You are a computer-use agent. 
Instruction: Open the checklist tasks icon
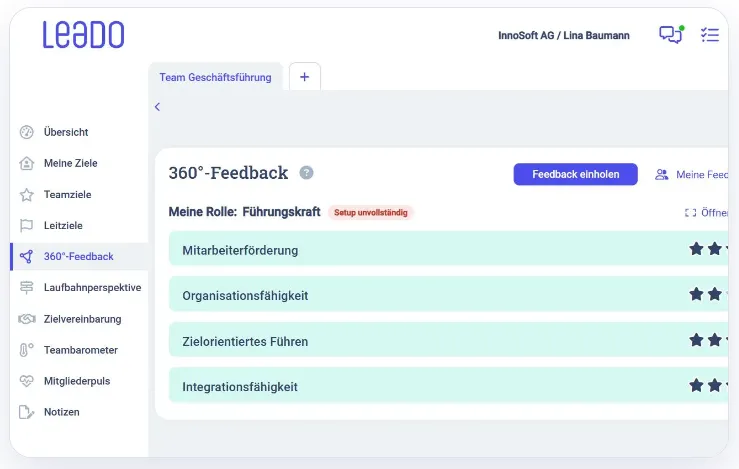(x=710, y=34)
